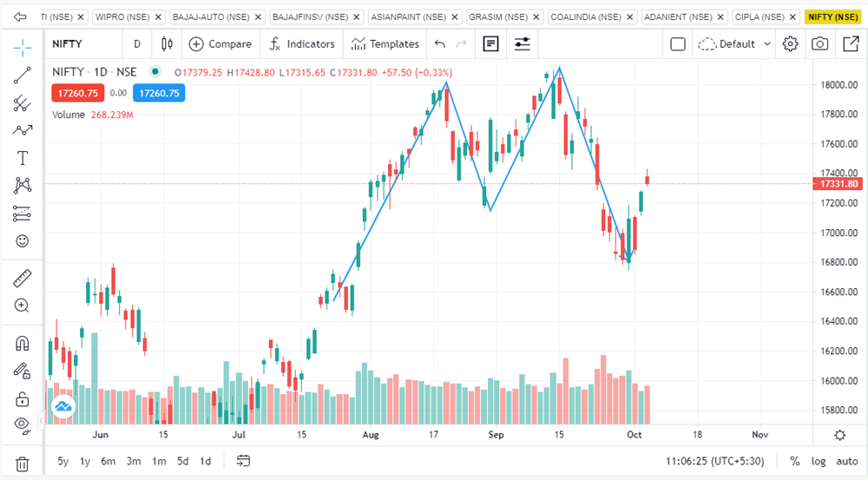The height and width of the screenshot is (480, 868).
Task: Open the emoji icons tool
Action: (23, 240)
